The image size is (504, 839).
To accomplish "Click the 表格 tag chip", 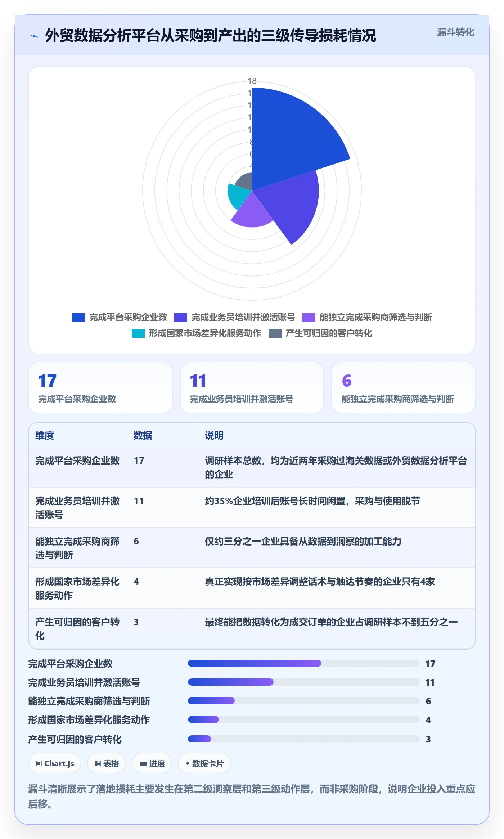I will [x=107, y=763].
